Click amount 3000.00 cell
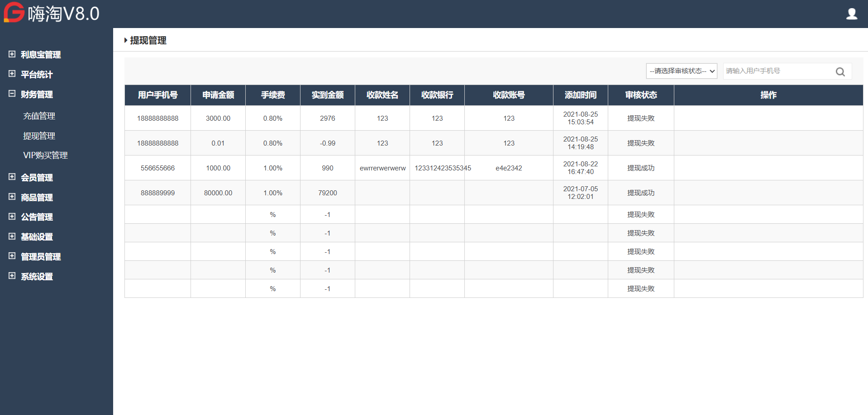The image size is (868, 415). pyautogui.click(x=218, y=118)
